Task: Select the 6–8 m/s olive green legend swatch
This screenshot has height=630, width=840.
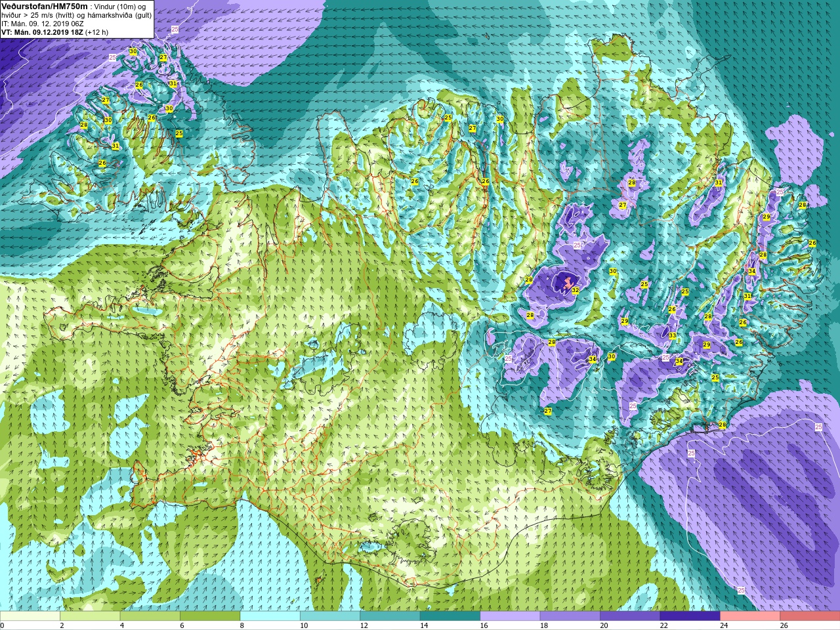Action: coord(210,616)
